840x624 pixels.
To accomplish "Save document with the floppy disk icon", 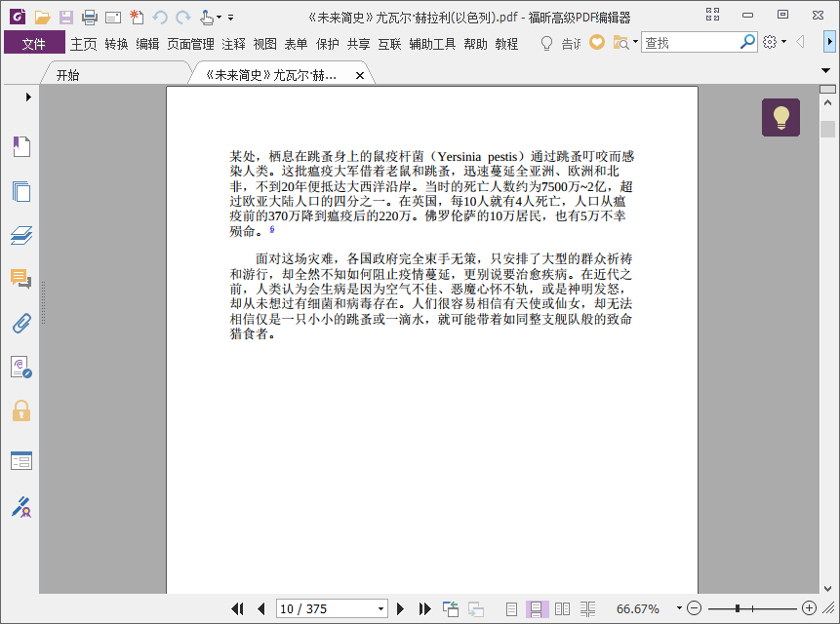I will tap(66, 18).
